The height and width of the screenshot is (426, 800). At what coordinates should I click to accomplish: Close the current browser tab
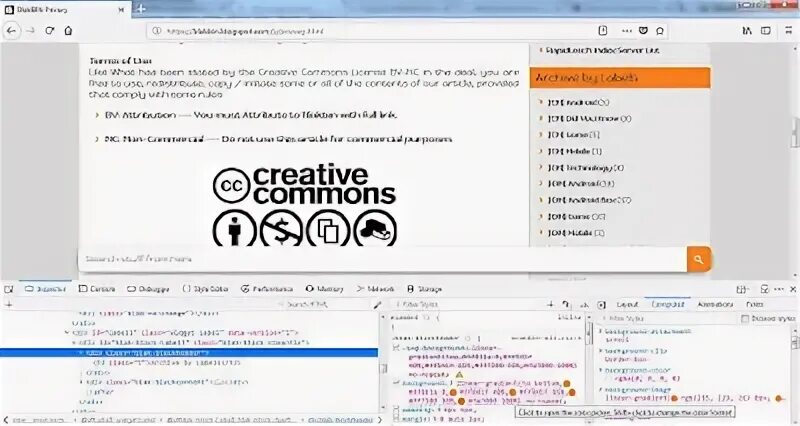[x=121, y=10]
